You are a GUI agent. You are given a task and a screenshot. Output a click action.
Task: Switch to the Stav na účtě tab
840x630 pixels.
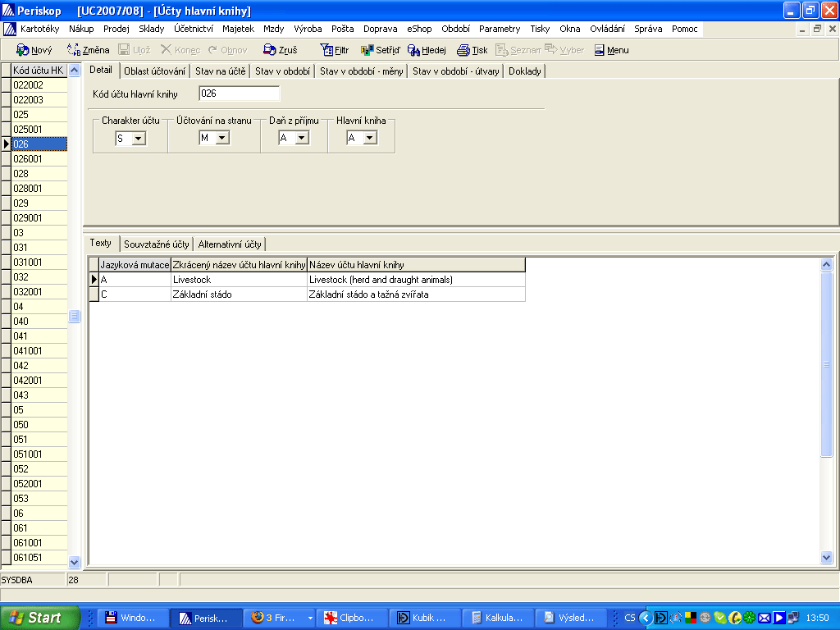(220, 71)
